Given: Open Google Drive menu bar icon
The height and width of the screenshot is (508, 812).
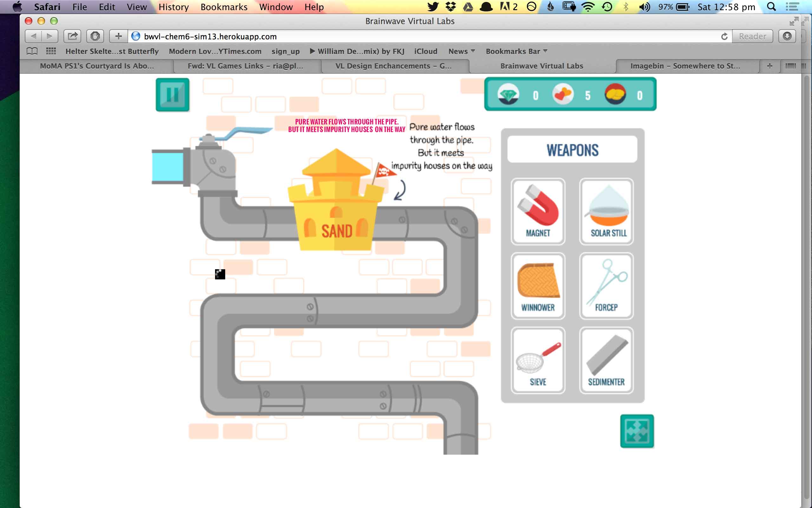Looking at the screenshot, I should 468,7.
